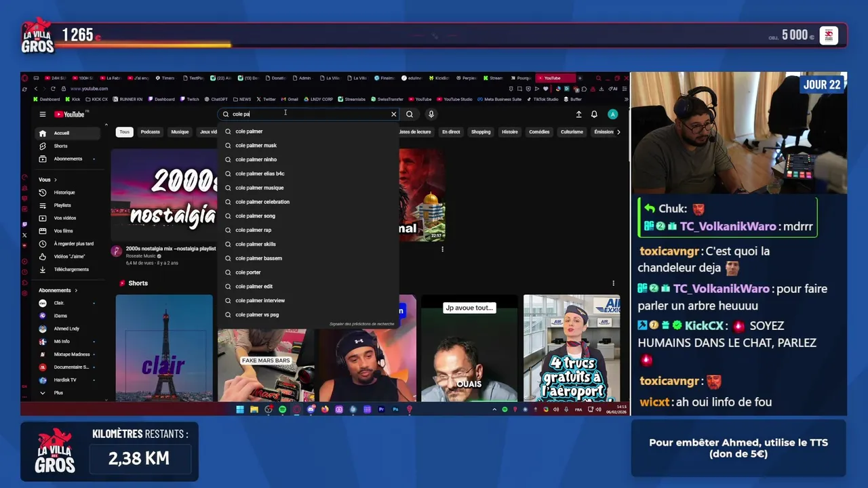This screenshot has width=868, height=488.
Task: Open the 2000s nostalgia mix thumbnail
Action: [x=163, y=195]
